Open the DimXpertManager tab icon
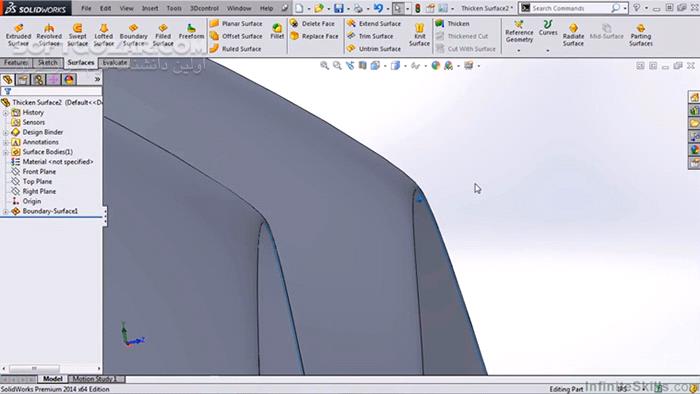The width and height of the screenshot is (700, 394). tap(54, 79)
